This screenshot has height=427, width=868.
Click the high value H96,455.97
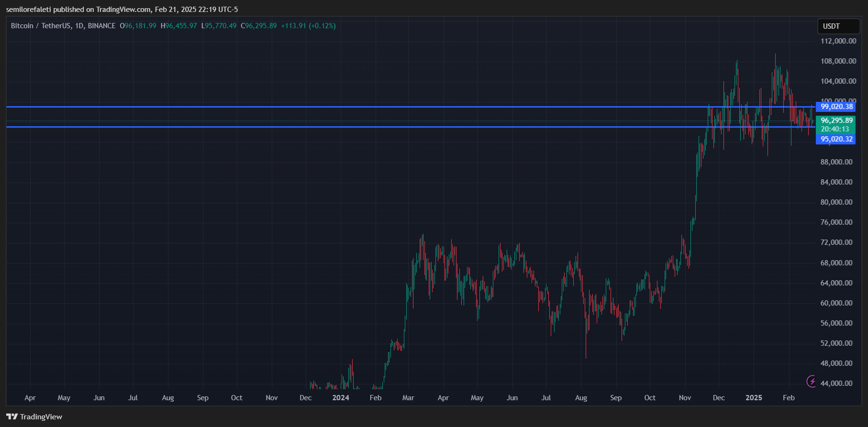click(179, 26)
